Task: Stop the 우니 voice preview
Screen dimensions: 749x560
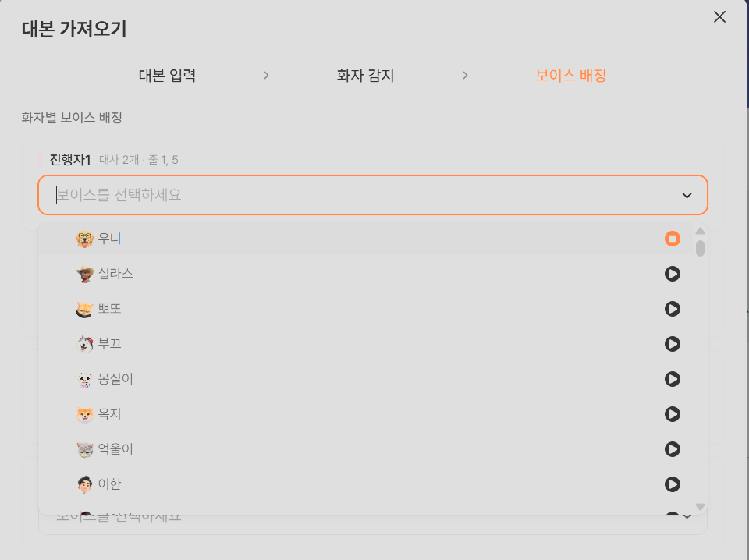Action: (x=672, y=239)
